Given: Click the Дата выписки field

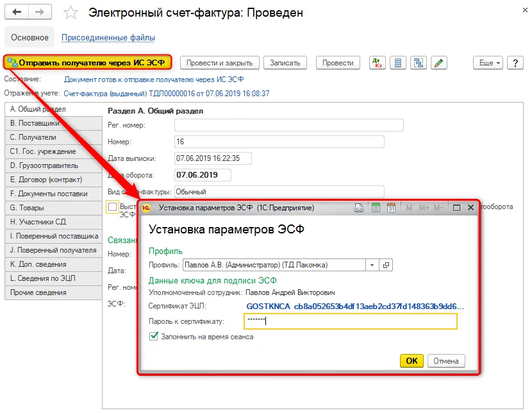Looking at the screenshot, I should point(213,158).
